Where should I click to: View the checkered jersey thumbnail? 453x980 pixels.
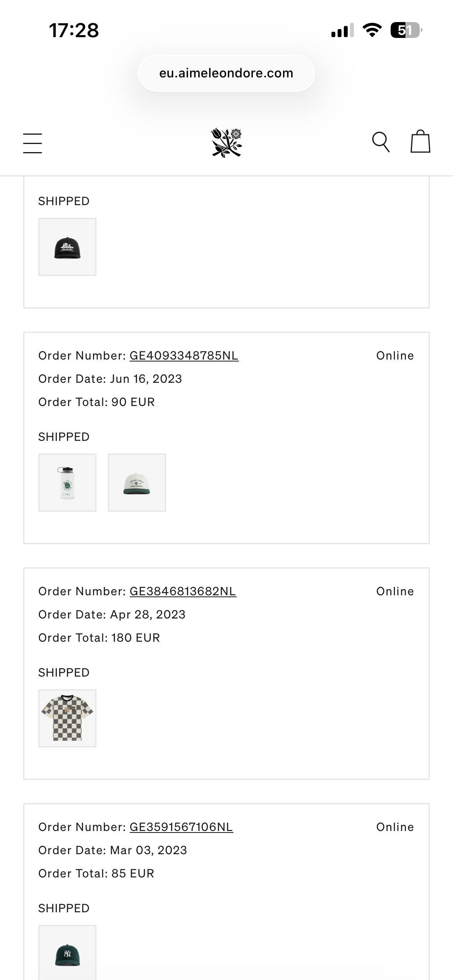click(x=67, y=718)
